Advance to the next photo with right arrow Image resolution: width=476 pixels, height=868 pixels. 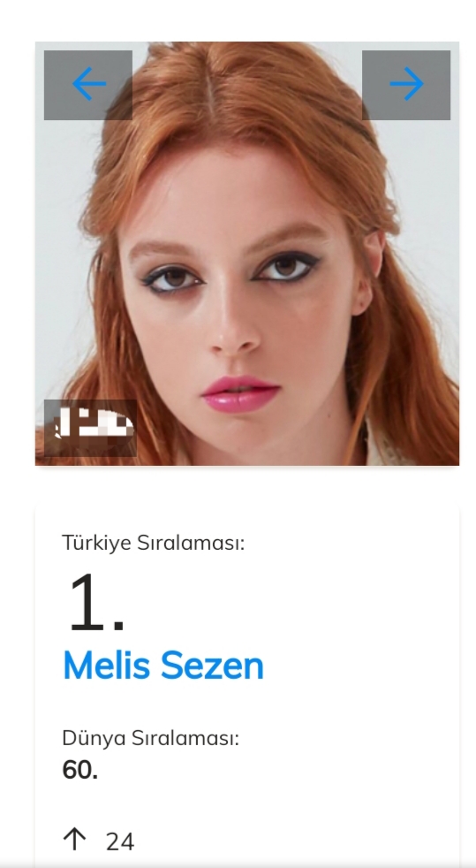tap(406, 84)
